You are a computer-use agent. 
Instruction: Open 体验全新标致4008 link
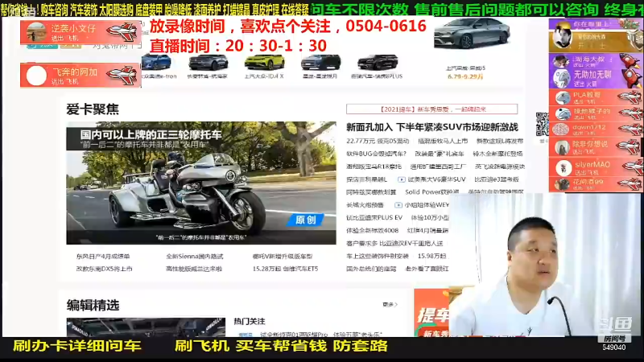[x=372, y=230]
